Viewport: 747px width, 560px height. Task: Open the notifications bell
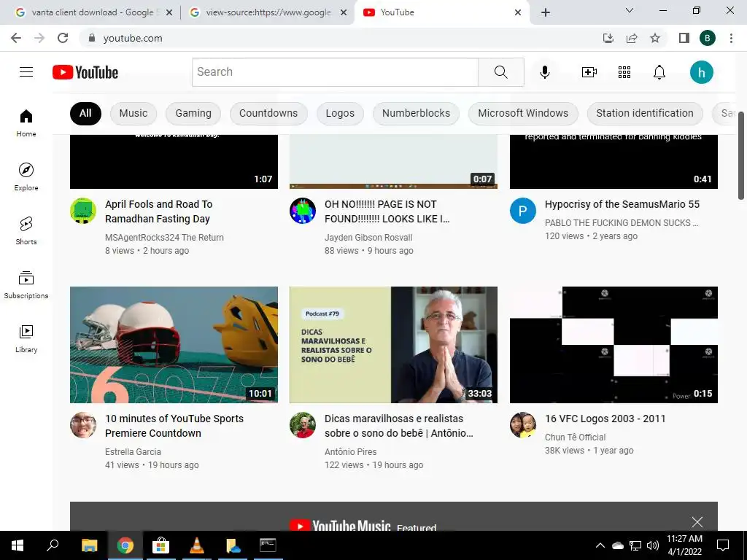pos(659,72)
